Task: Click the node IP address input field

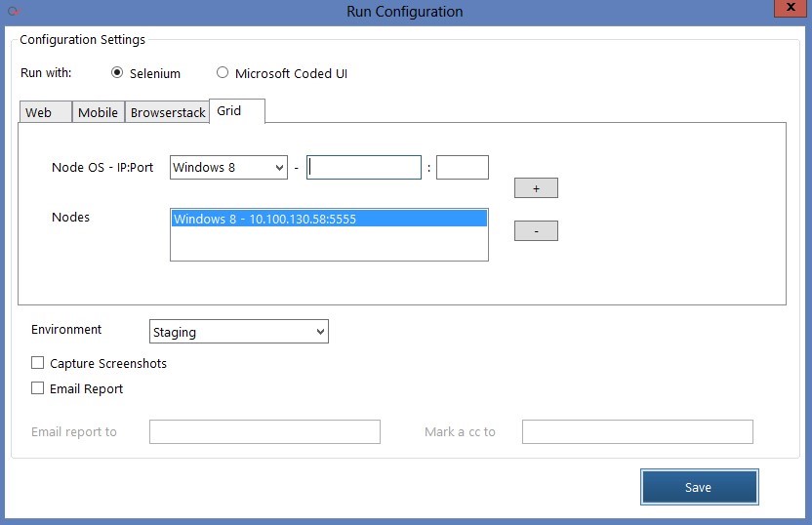Action: (x=364, y=167)
